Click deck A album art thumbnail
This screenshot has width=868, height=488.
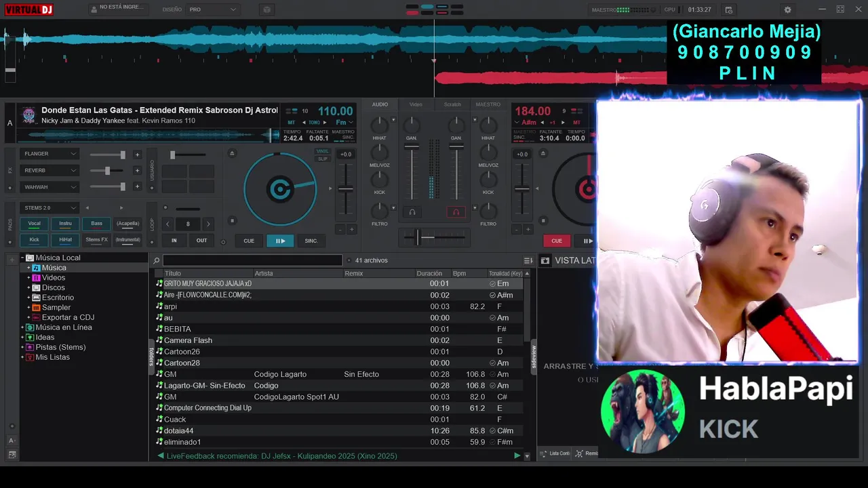(28, 115)
